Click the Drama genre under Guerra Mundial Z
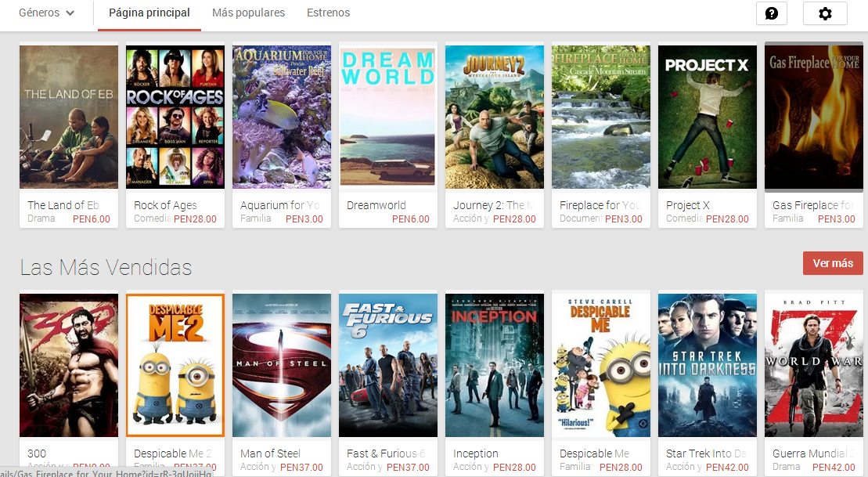Screen dimensions: 868x477 pyautogui.click(x=786, y=467)
